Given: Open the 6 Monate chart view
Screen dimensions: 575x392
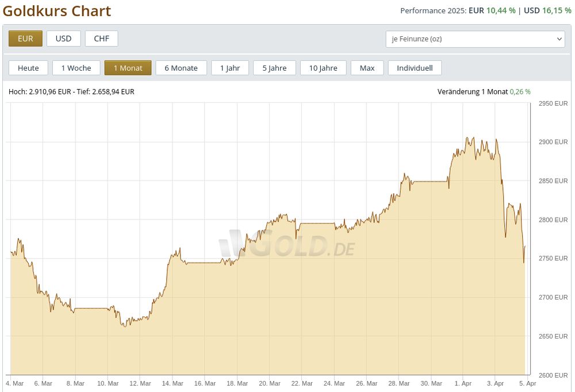Looking at the screenshot, I should pos(181,67).
